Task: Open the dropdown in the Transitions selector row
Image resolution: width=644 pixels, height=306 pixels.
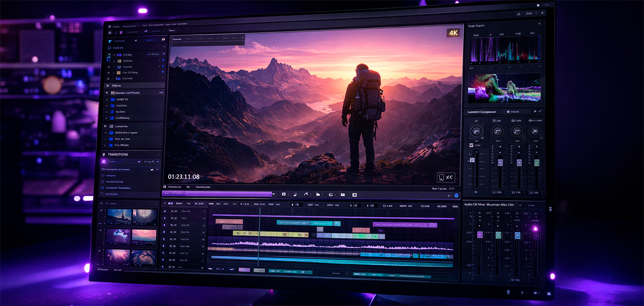Action: point(139,162)
